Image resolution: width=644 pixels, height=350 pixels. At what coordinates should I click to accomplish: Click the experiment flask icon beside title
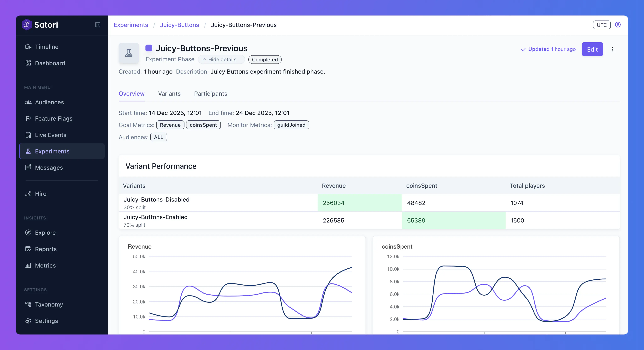[129, 53]
